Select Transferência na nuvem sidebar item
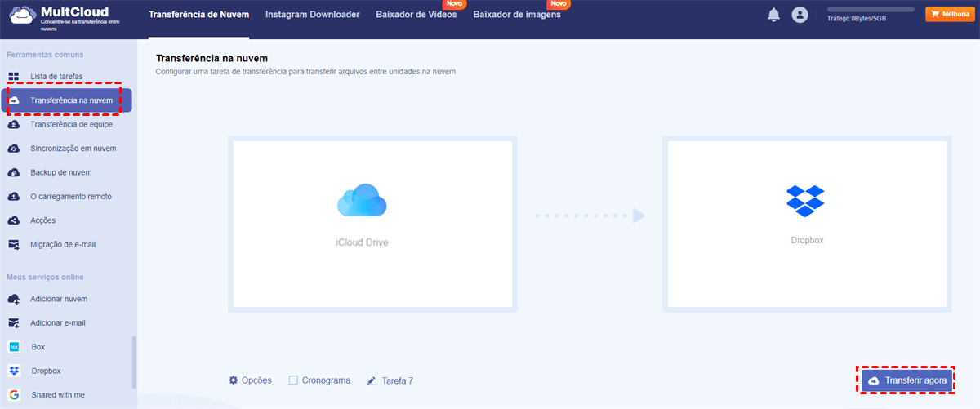 67,100
